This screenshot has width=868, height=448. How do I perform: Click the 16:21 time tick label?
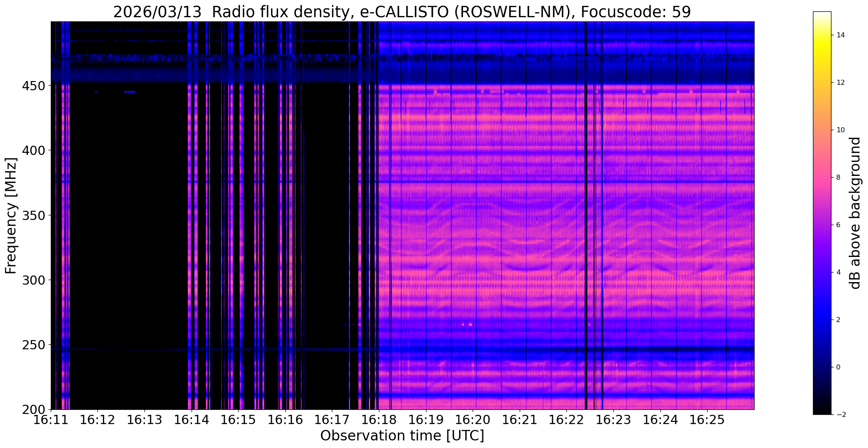(x=520, y=419)
